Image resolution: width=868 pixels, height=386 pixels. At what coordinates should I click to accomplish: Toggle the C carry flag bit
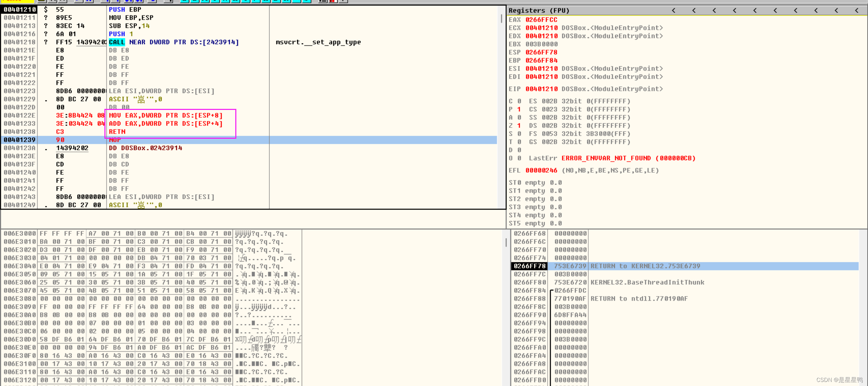click(x=519, y=101)
